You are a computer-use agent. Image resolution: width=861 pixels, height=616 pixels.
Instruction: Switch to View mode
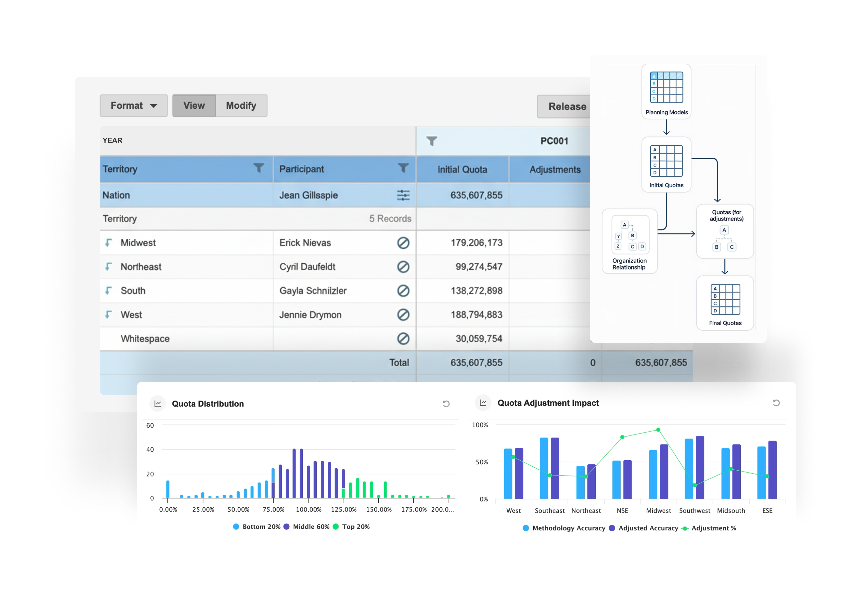[x=194, y=106]
